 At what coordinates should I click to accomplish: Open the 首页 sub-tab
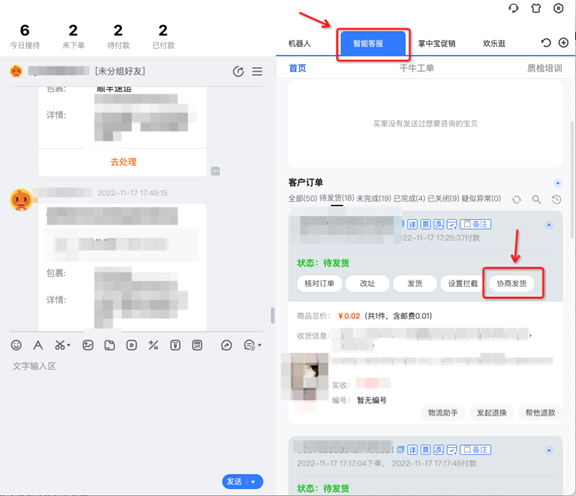tap(298, 68)
